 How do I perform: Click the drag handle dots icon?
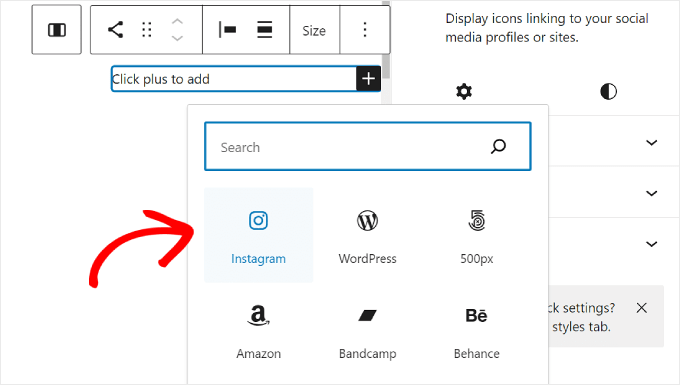pos(147,30)
